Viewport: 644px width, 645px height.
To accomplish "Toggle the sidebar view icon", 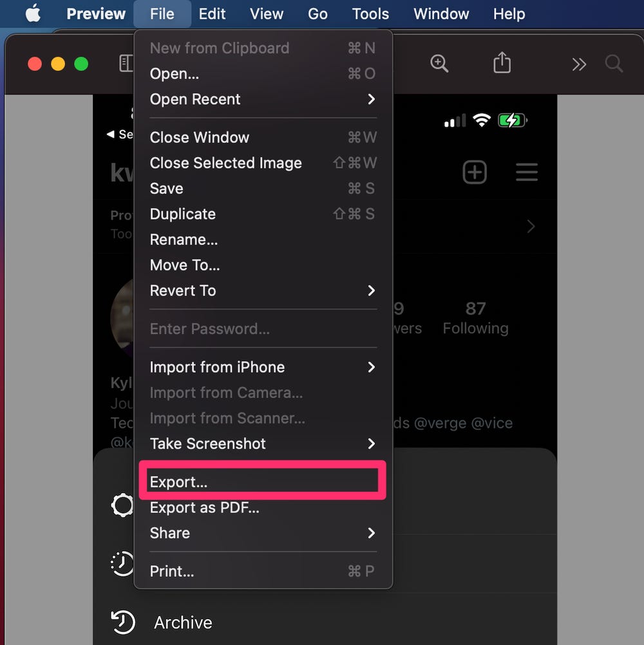I will tap(126, 63).
